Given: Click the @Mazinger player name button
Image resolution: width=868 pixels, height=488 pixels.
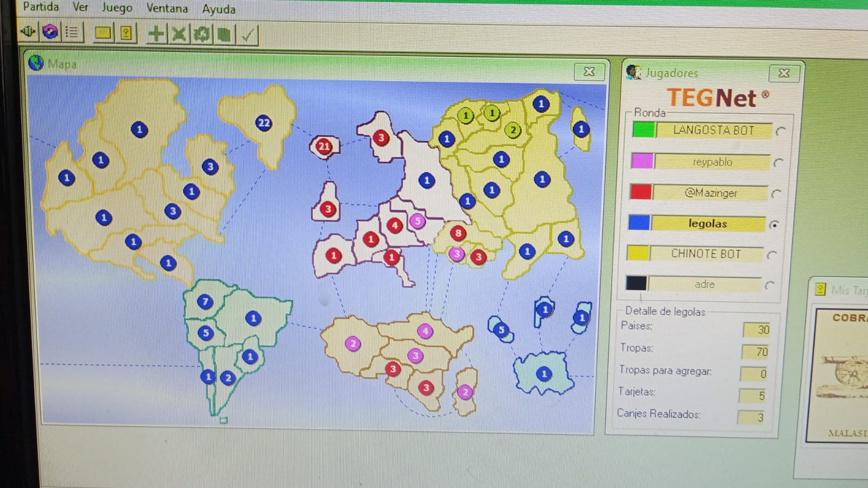Looking at the screenshot, I should coord(711,193).
